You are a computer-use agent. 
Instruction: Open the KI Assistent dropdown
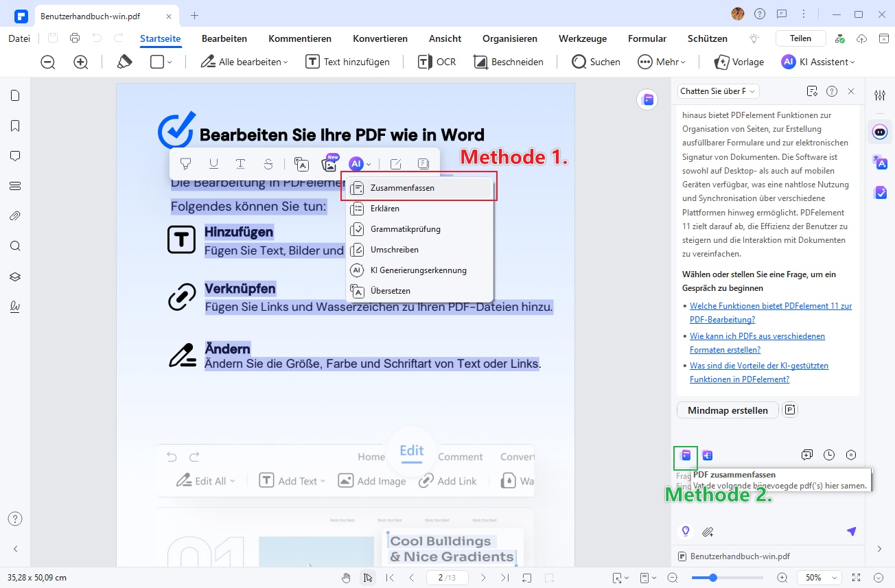click(x=818, y=62)
